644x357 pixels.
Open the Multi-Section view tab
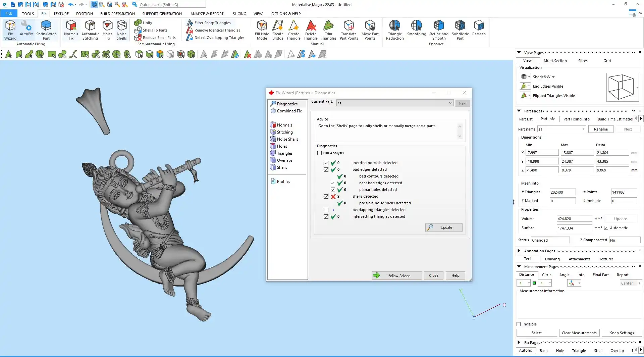[x=555, y=61]
